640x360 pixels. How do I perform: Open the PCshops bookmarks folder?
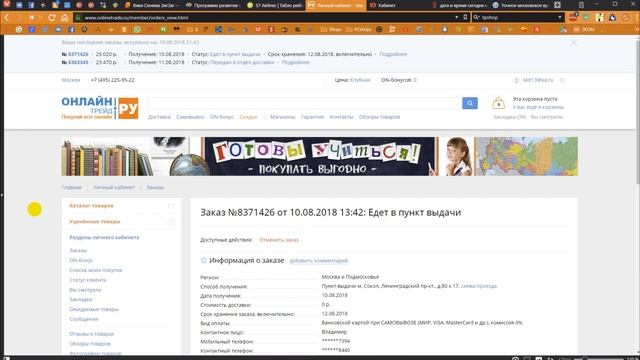[358, 29]
